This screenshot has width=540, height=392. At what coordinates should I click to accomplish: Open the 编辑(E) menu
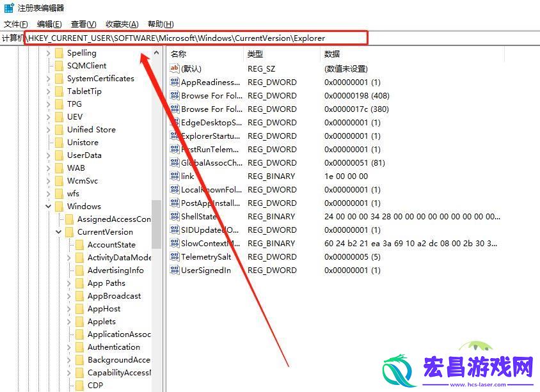pyautogui.click(x=49, y=24)
